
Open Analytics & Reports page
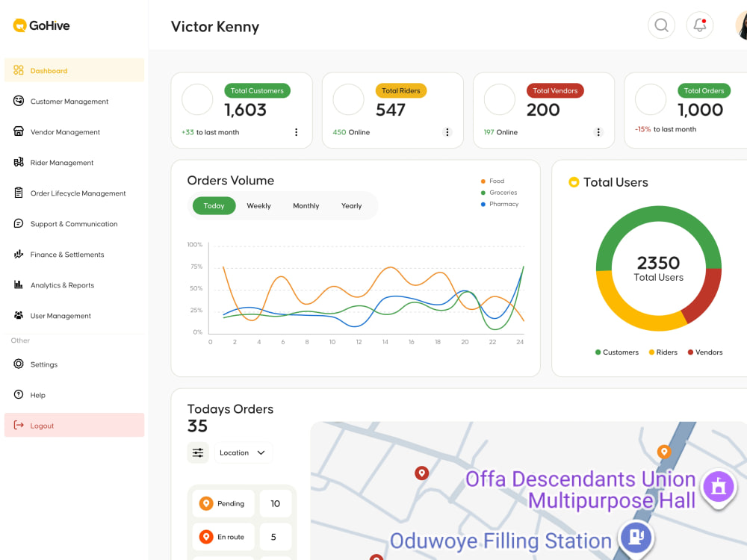pos(74,284)
